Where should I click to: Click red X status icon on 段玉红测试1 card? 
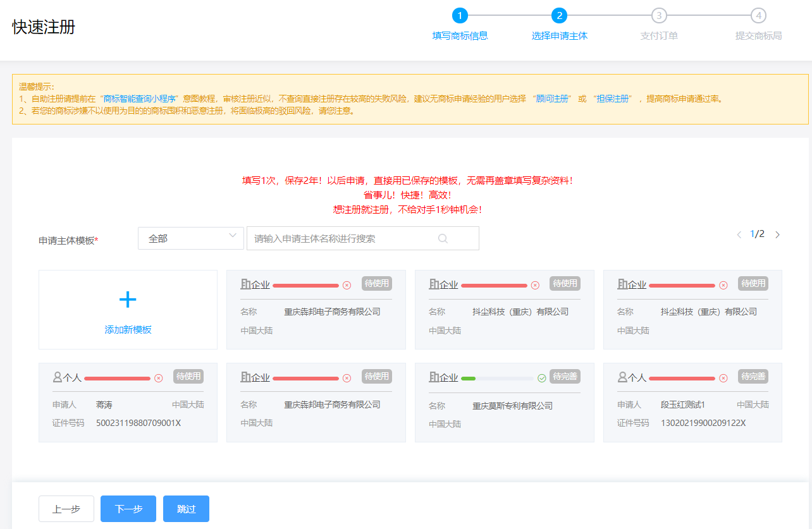tap(723, 378)
